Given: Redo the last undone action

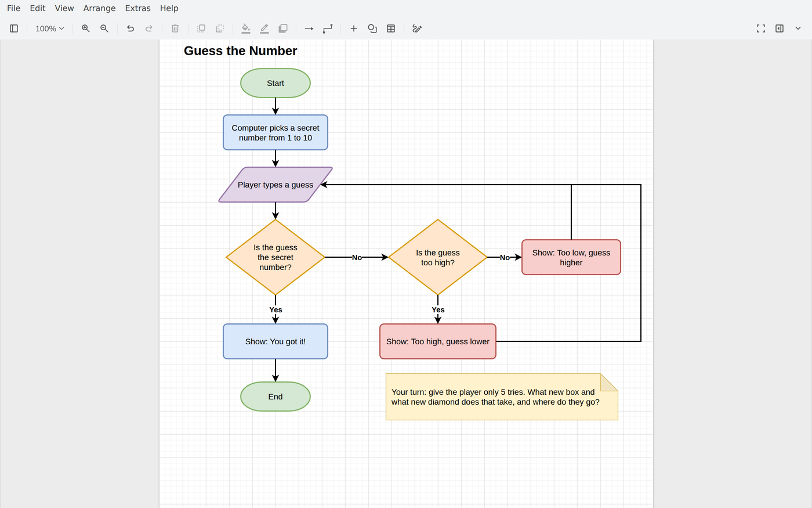Looking at the screenshot, I should pos(149,28).
